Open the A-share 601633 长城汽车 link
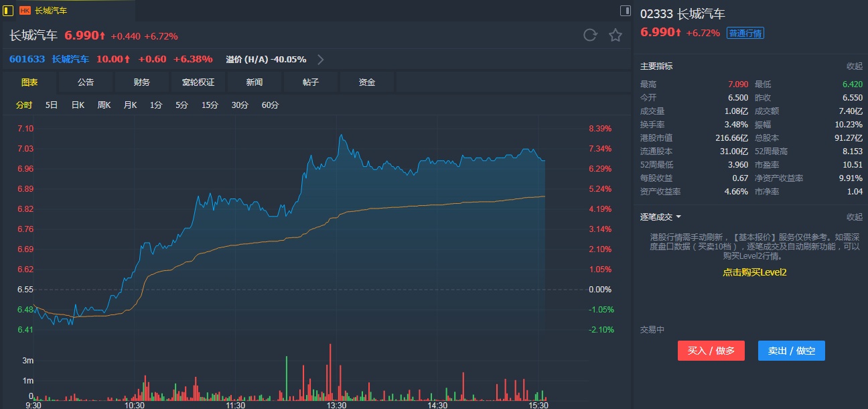This screenshot has width=868, height=409. tap(49, 59)
